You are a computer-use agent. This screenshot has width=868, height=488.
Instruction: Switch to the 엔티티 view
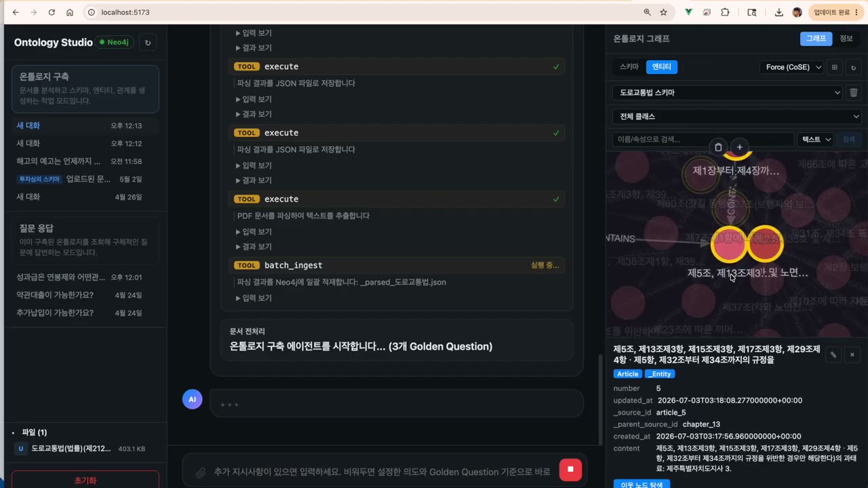(661, 66)
